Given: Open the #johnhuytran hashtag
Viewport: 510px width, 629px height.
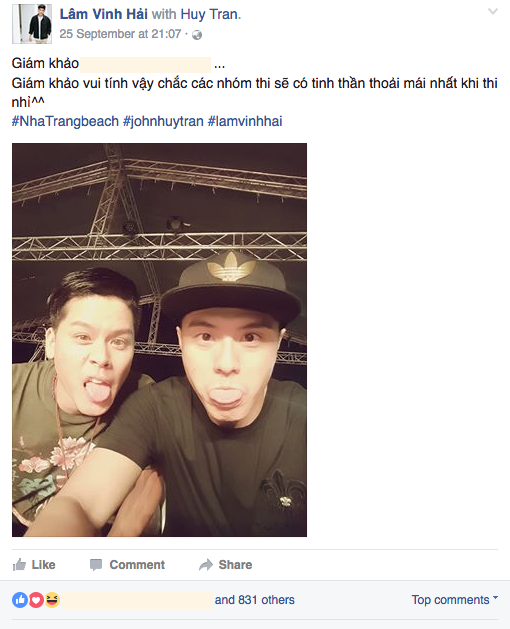Looking at the screenshot, I should pyautogui.click(x=163, y=121).
